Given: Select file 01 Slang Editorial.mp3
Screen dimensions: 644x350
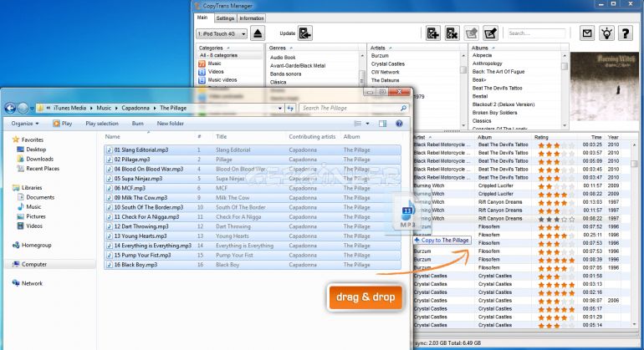Looking at the screenshot, I should point(141,150).
